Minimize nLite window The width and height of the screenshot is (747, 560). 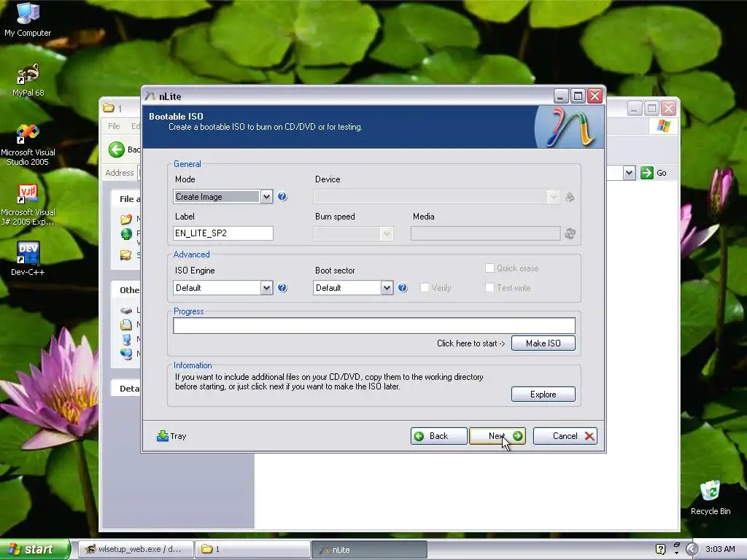[561, 96]
